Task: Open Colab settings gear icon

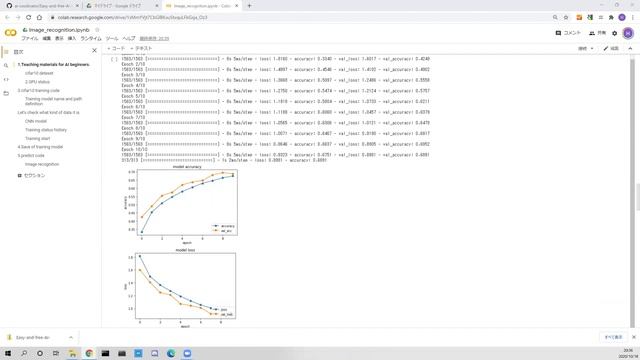Action: (614, 33)
